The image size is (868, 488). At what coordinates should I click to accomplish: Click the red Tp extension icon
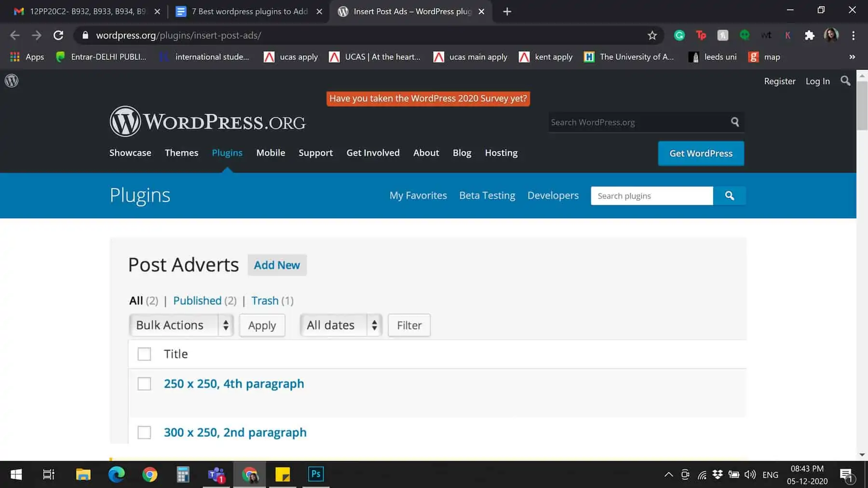click(x=701, y=35)
